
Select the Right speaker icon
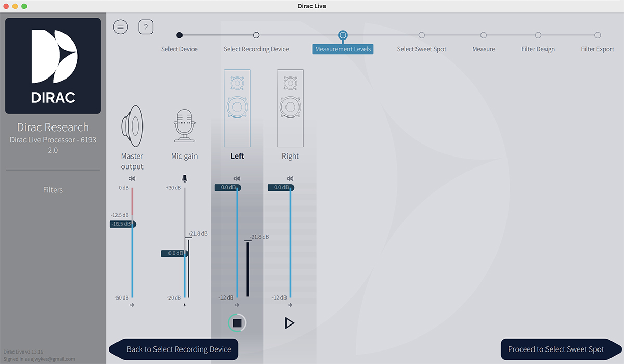tap(290, 108)
